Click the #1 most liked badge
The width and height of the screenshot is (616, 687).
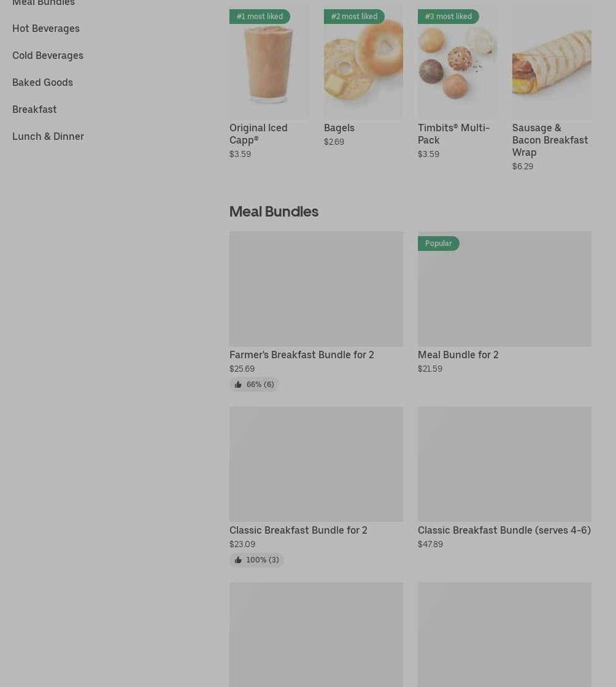point(260,17)
